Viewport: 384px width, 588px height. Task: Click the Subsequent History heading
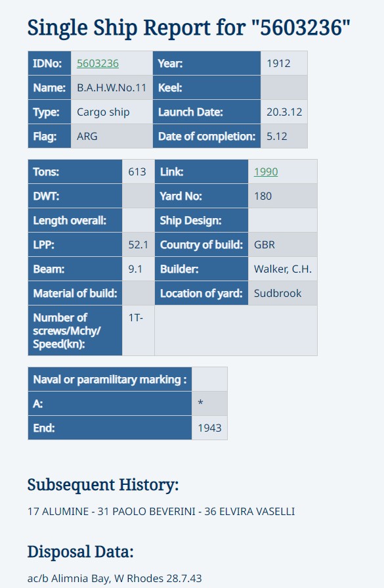[103, 485]
